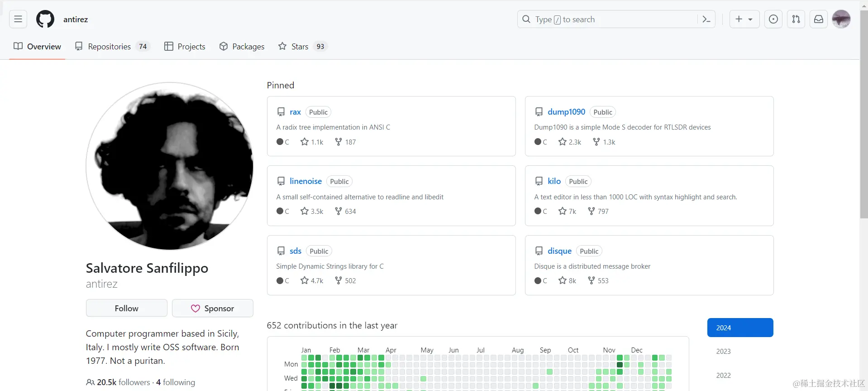The height and width of the screenshot is (391, 868).
Task: Click the antirez username in header
Action: 76,19
